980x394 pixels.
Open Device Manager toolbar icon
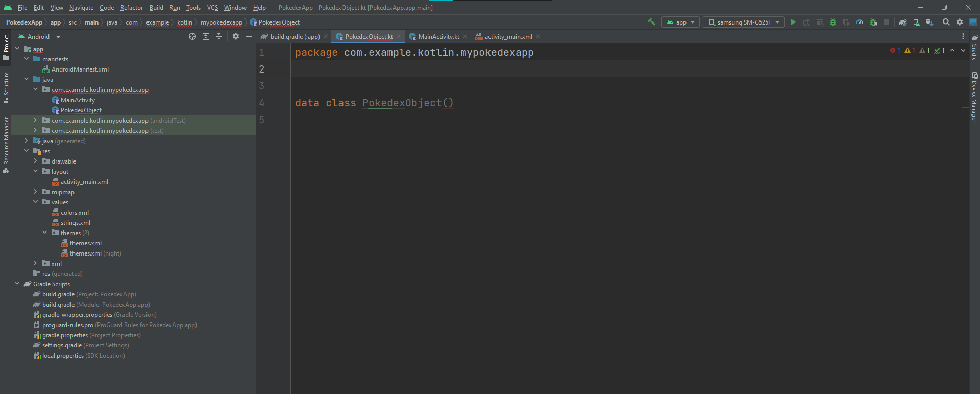coord(916,22)
